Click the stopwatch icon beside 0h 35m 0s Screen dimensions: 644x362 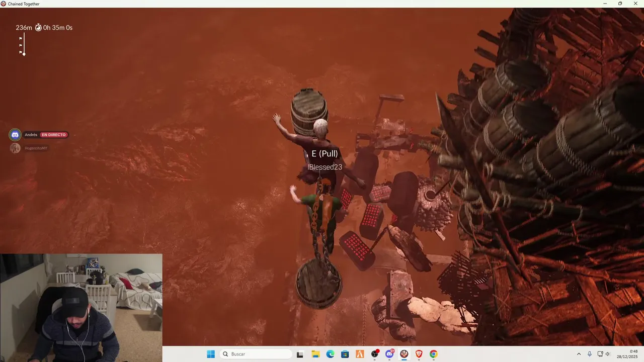[x=38, y=28]
